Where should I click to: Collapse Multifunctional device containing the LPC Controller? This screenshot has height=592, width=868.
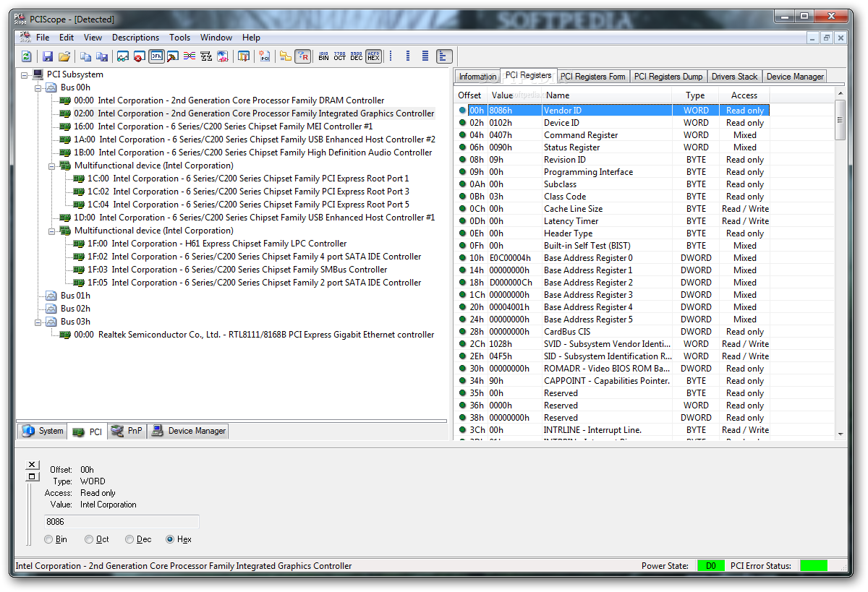[52, 231]
